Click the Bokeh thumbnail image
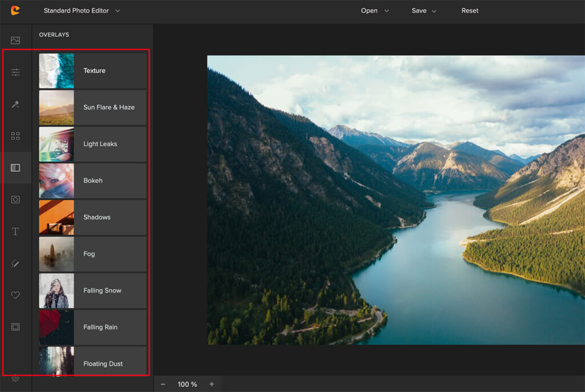 coord(57,181)
